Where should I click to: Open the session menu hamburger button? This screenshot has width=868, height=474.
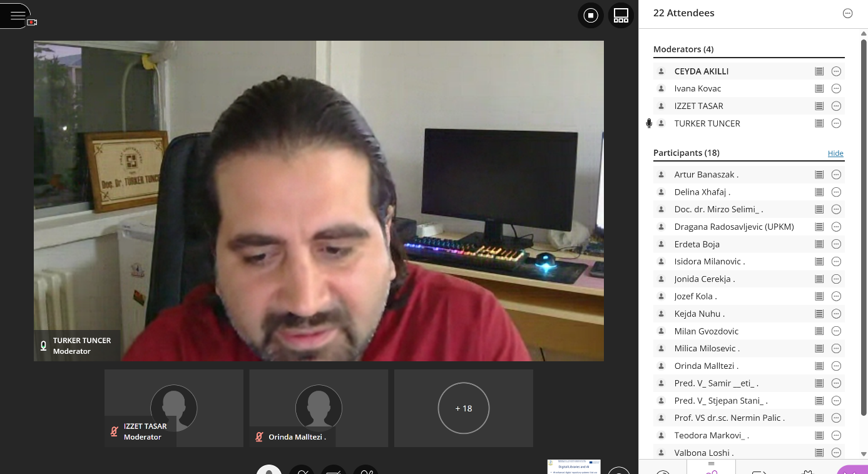(x=18, y=16)
